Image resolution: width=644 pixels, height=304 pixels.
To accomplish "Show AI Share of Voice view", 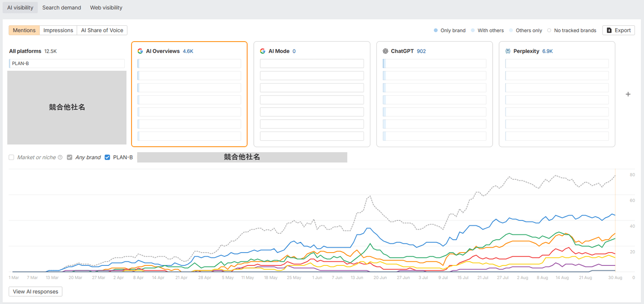I will 102,30.
